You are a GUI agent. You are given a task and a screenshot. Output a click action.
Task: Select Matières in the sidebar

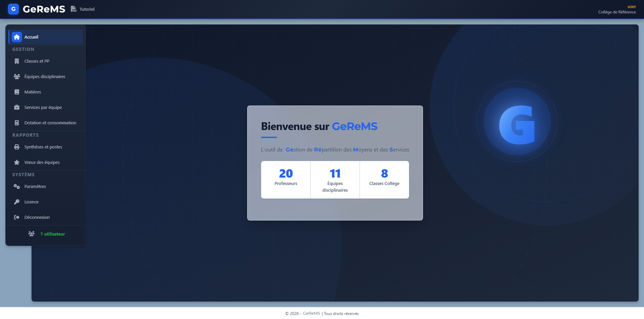tap(46, 92)
